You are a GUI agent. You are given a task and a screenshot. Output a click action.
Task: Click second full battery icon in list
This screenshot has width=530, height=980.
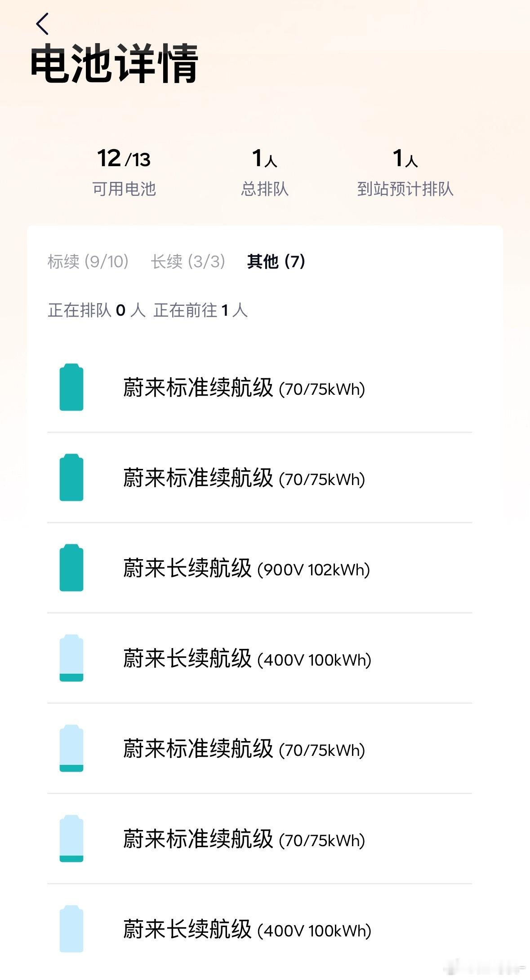(71, 477)
